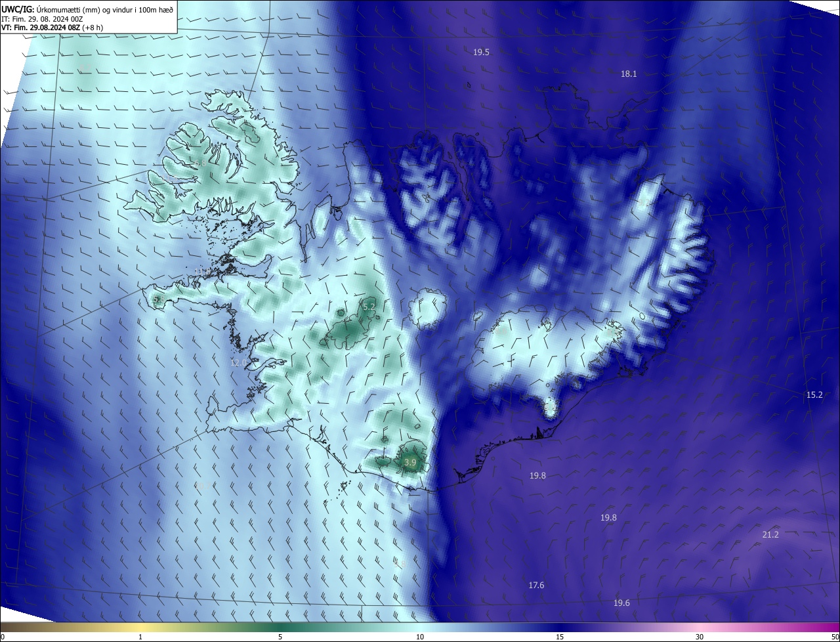Click the 17.6 value label
This screenshot has height=642, width=840.
click(x=536, y=585)
